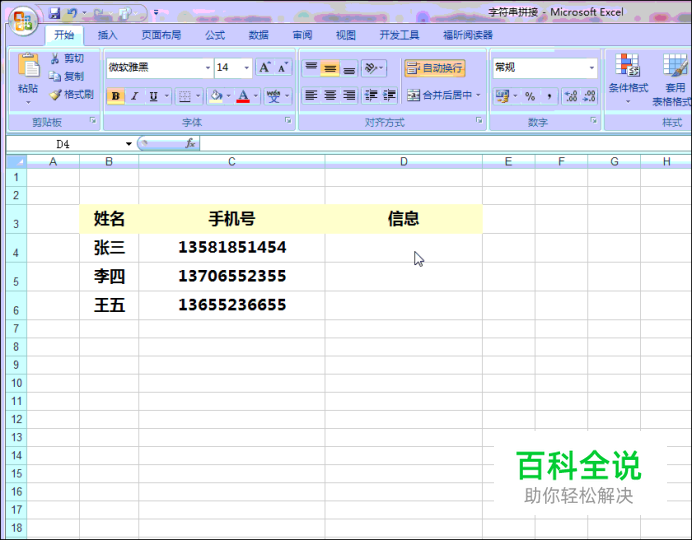692x540 pixels.
Task: Open the Clipboard pane launcher
Action: pos(93,120)
